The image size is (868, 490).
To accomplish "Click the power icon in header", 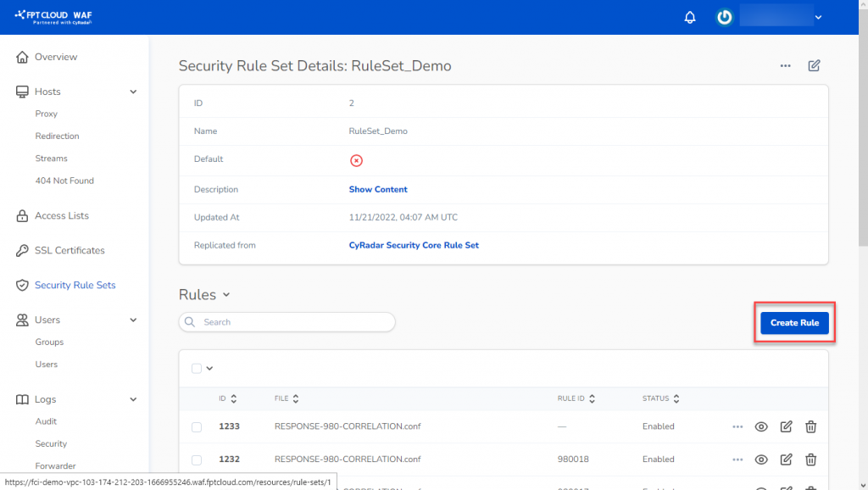I will [x=724, y=17].
